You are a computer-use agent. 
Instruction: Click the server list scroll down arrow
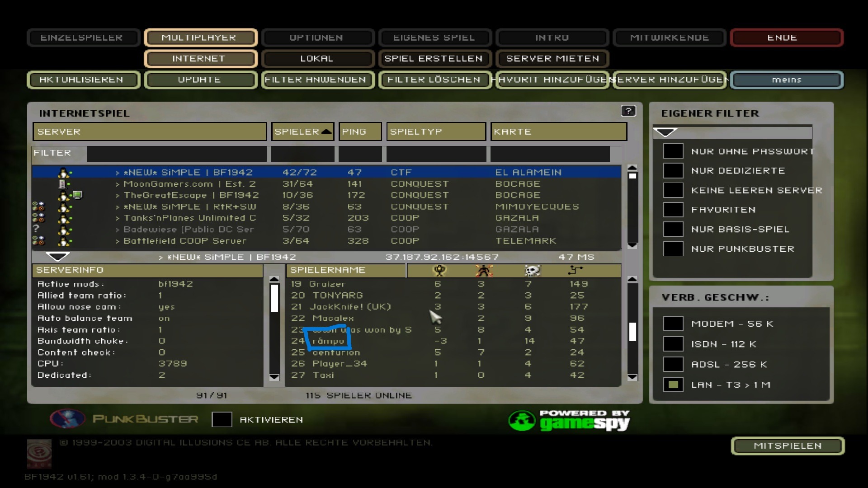632,245
